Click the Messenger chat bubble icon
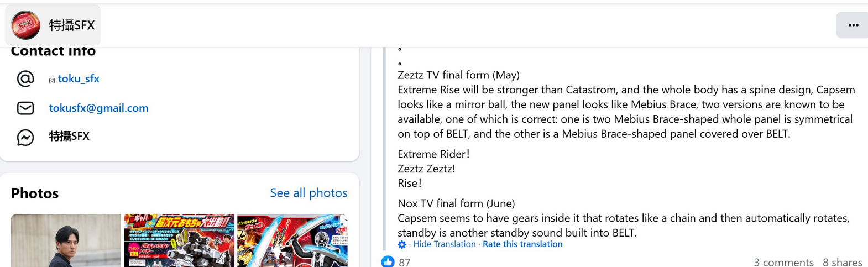This screenshot has width=868, height=267. (x=25, y=137)
